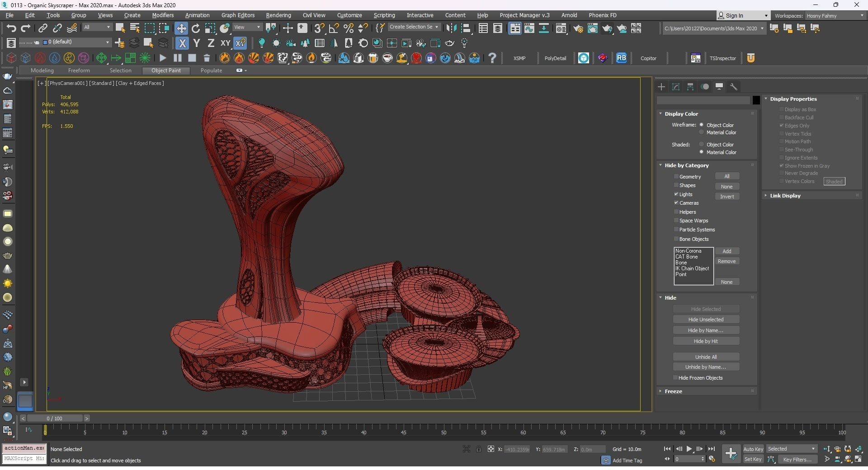The width and height of the screenshot is (868, 470).
Task: Switch to the Modeling ribbon tab
Action: click(x=42, y=70)
